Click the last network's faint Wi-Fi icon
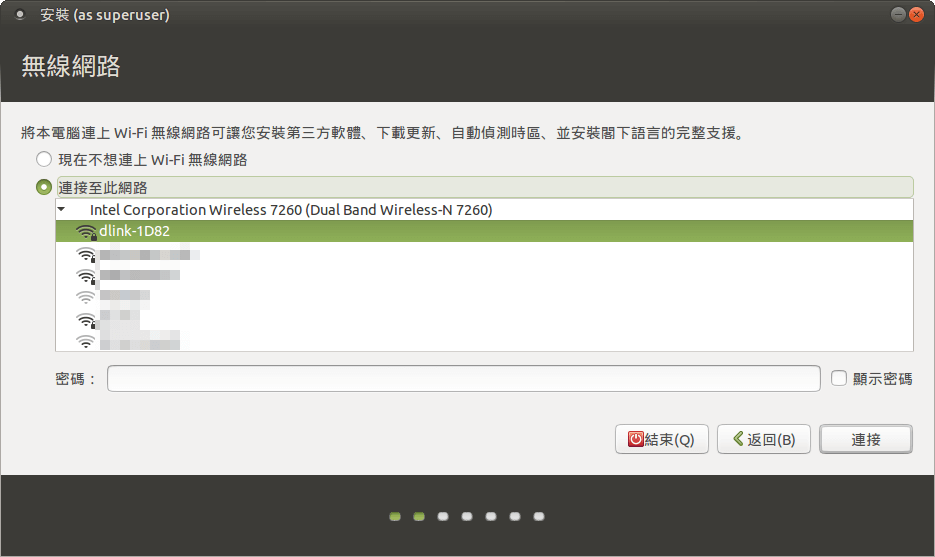 [x=86, y=341]
